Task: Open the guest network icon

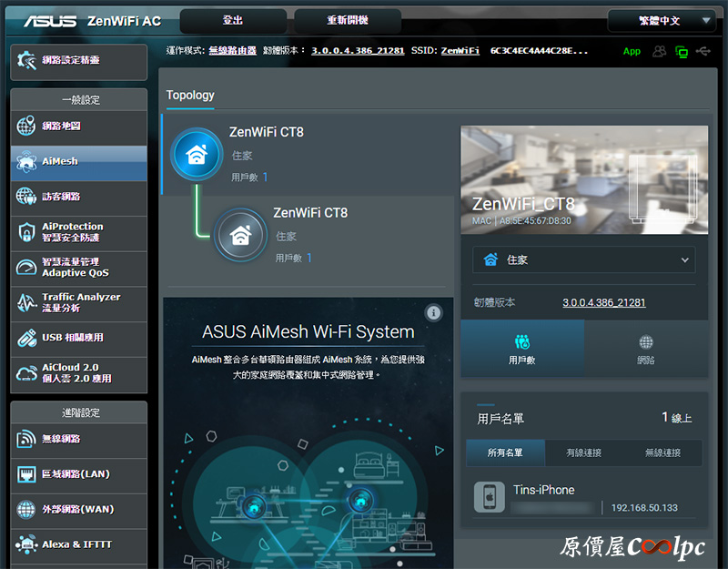Action: tap(26, 197)
